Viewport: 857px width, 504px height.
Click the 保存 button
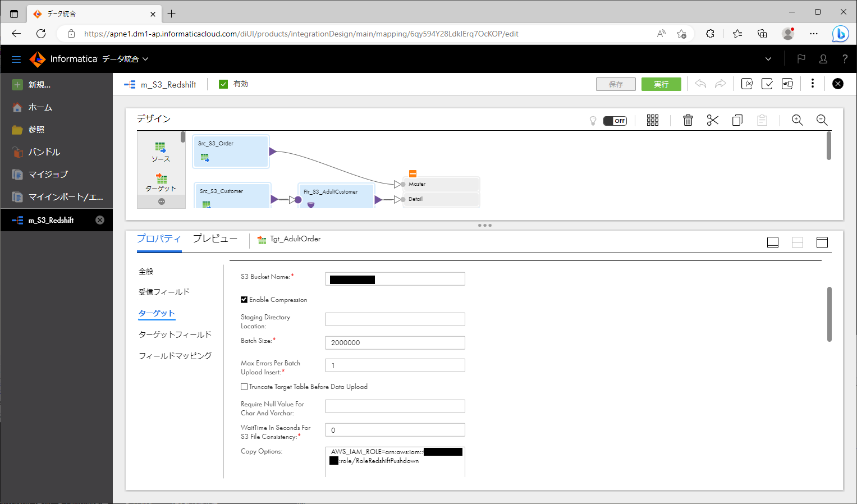point(616,83)
